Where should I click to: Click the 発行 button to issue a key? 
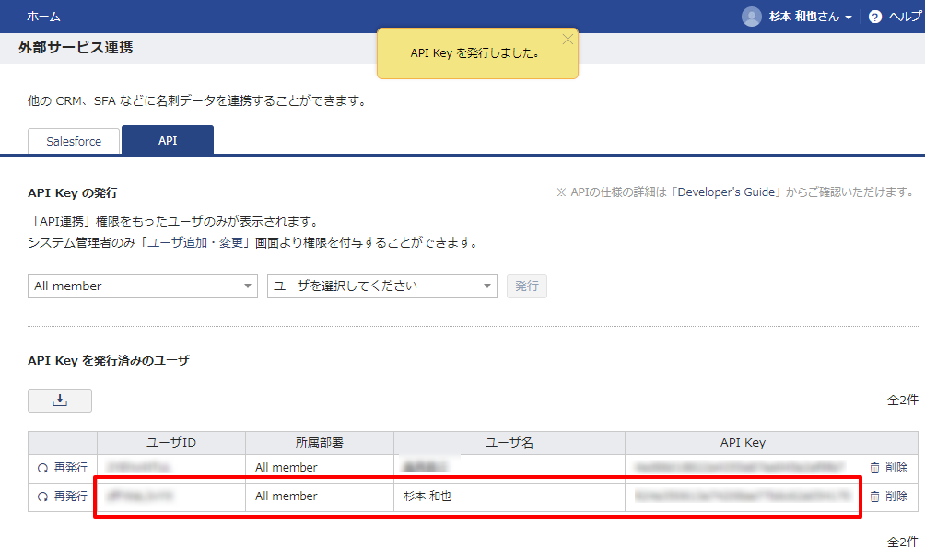(526, 286)
